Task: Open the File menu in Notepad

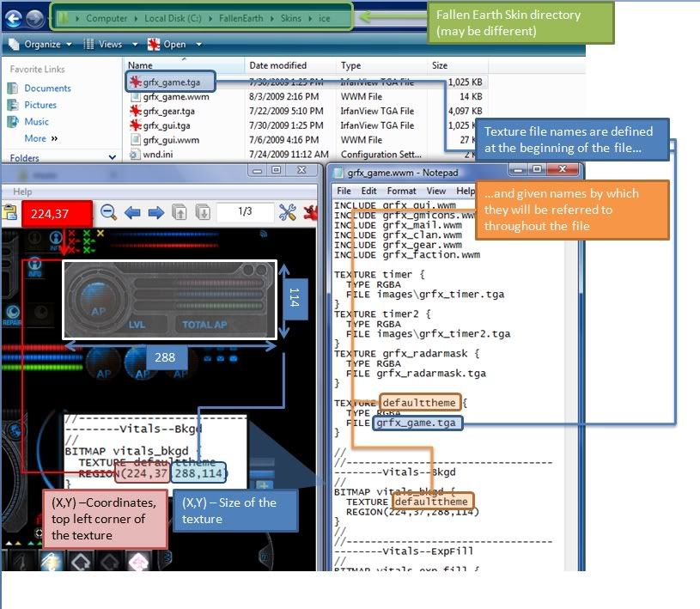Action: tap(344, 191)
